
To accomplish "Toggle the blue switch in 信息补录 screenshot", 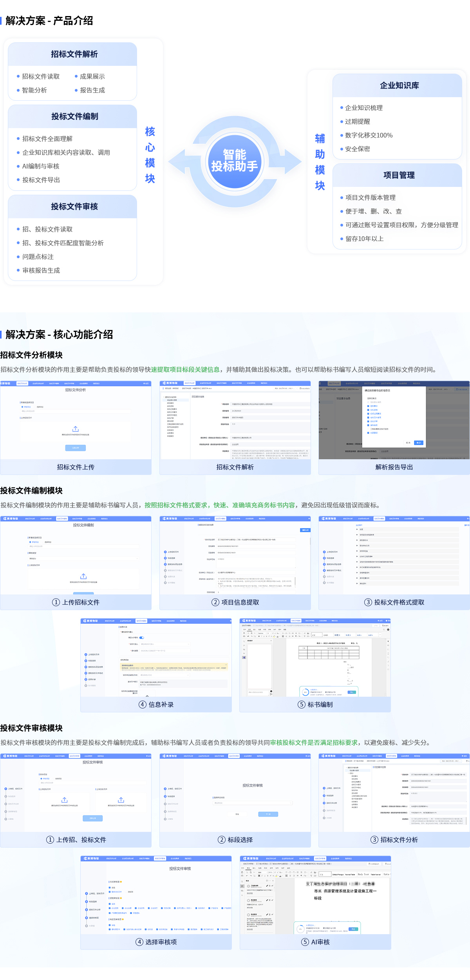I will tap(142, 638).
